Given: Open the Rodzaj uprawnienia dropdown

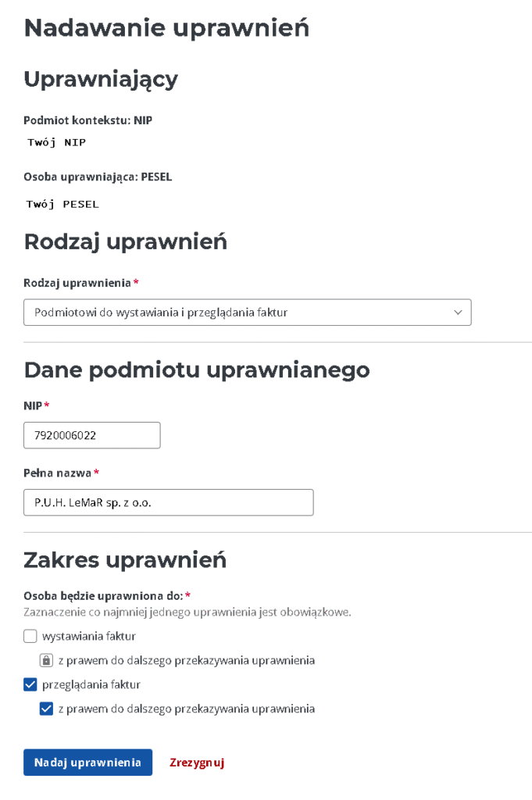Looking at the screenshot, I should coord(247,312).
